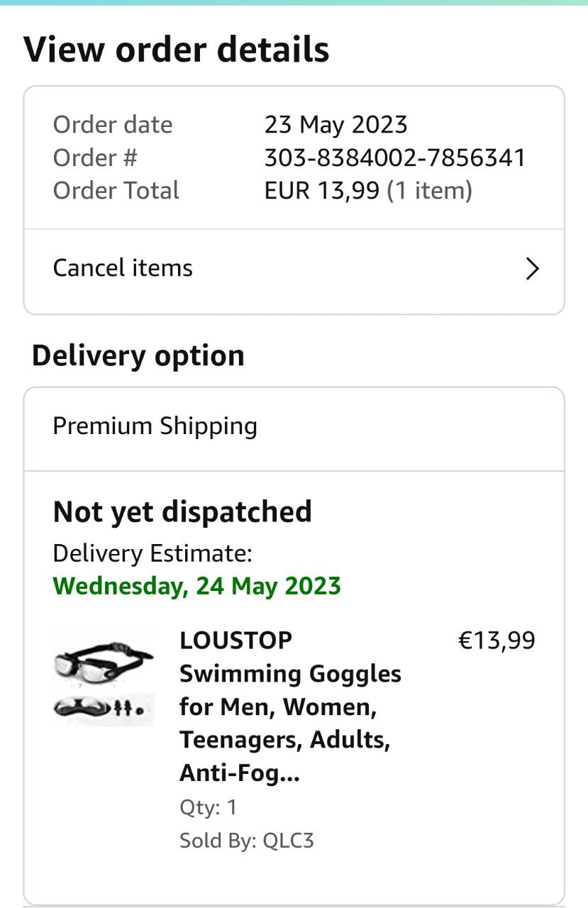Tap the green Wednesday, 24 May 2023 date
Image resolution: width=588 pixels, height=908 pixels.
(x=196, y=586)
